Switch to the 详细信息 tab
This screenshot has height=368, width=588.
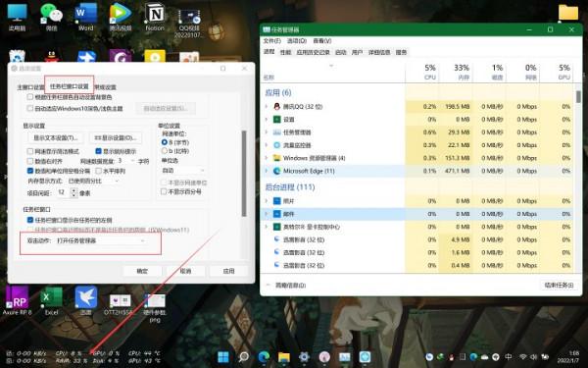pos(379,52)
